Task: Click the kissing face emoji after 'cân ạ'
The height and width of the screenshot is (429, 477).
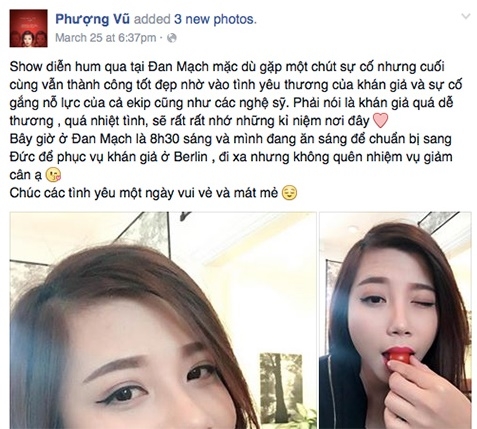Action: click(x=53, y=175)
